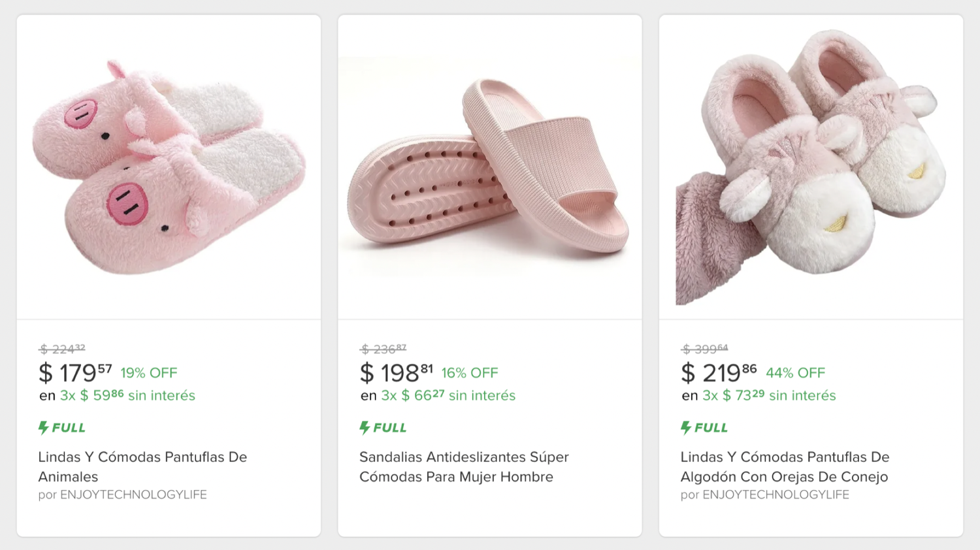Open 'Pantuflas De Algodón Con Orejas De Conejo' title
980x550 pixels.
tap(785, 466)
